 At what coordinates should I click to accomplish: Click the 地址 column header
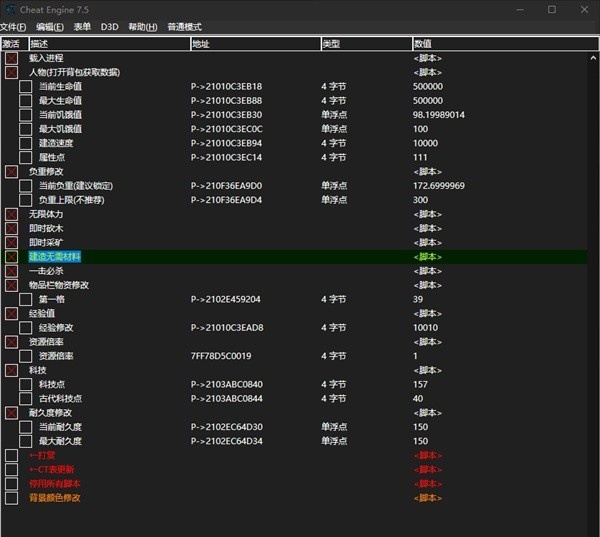coord(256,44)
